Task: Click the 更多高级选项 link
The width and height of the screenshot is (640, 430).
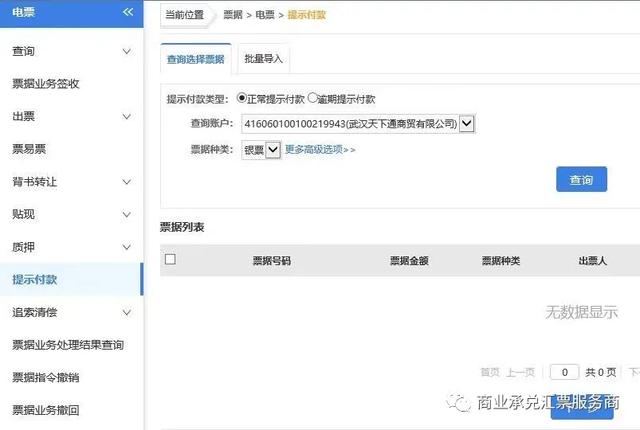Action: click(x=320, y=150)
